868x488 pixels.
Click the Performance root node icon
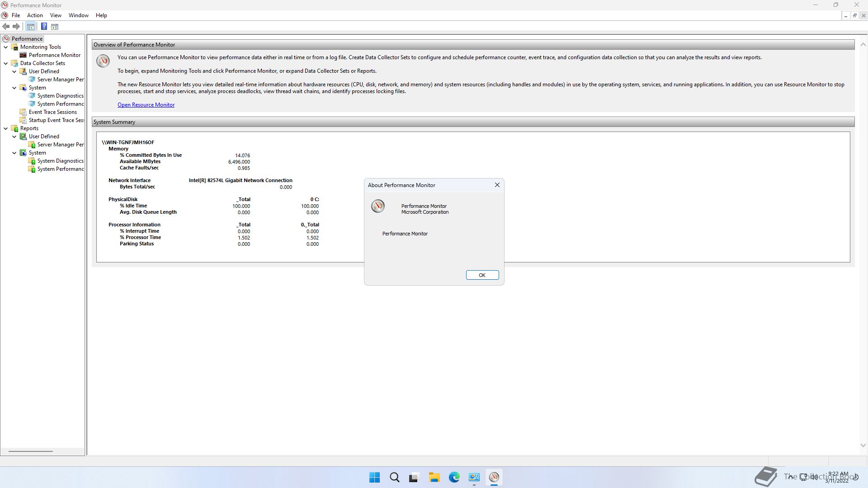(x=6, y=39)
